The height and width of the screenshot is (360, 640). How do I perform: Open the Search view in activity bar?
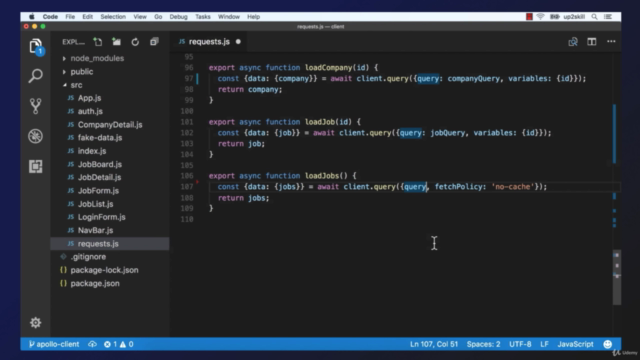coord(36,76)
